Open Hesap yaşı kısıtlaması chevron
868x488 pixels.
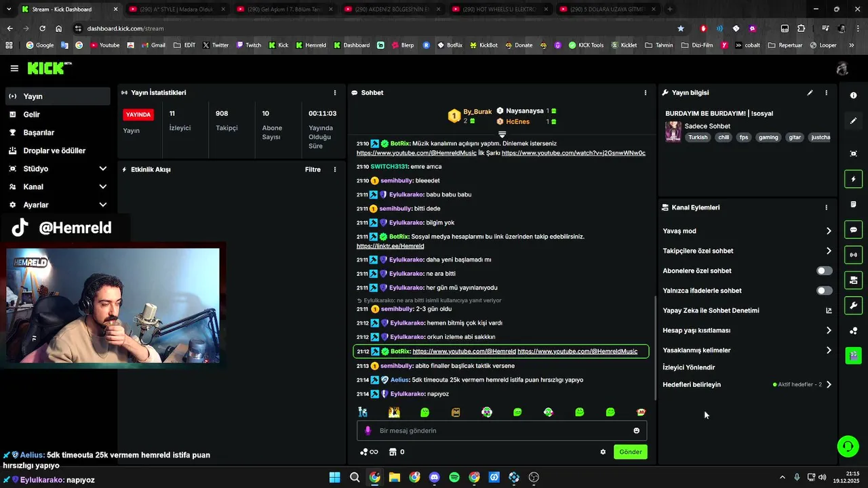tap(829, 331)
